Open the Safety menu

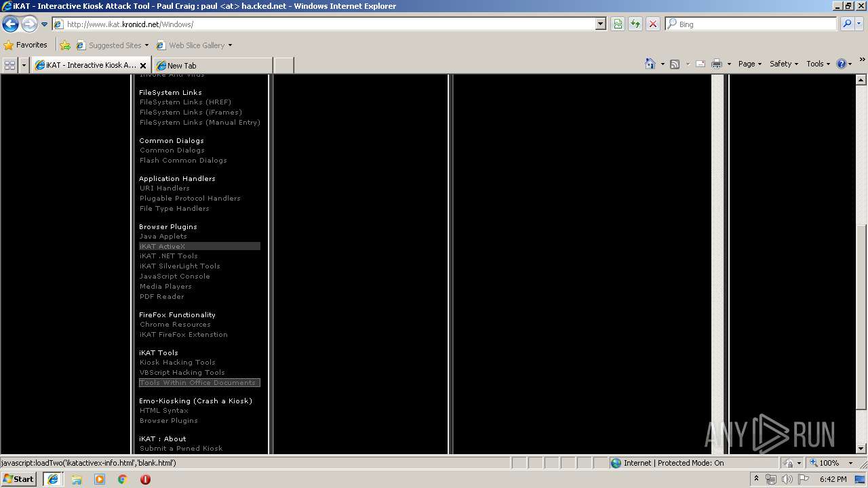(x=784, y=64)
